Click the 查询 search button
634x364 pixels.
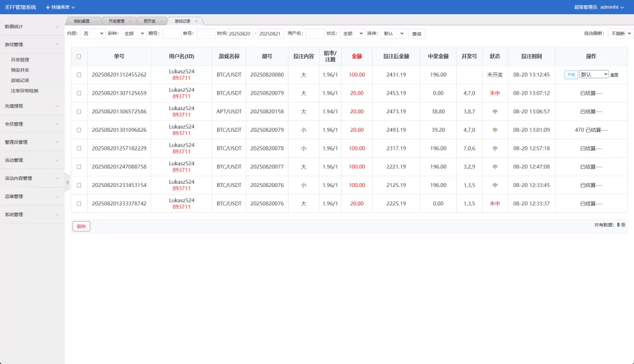pyautogui.click(x=417, y=34)
